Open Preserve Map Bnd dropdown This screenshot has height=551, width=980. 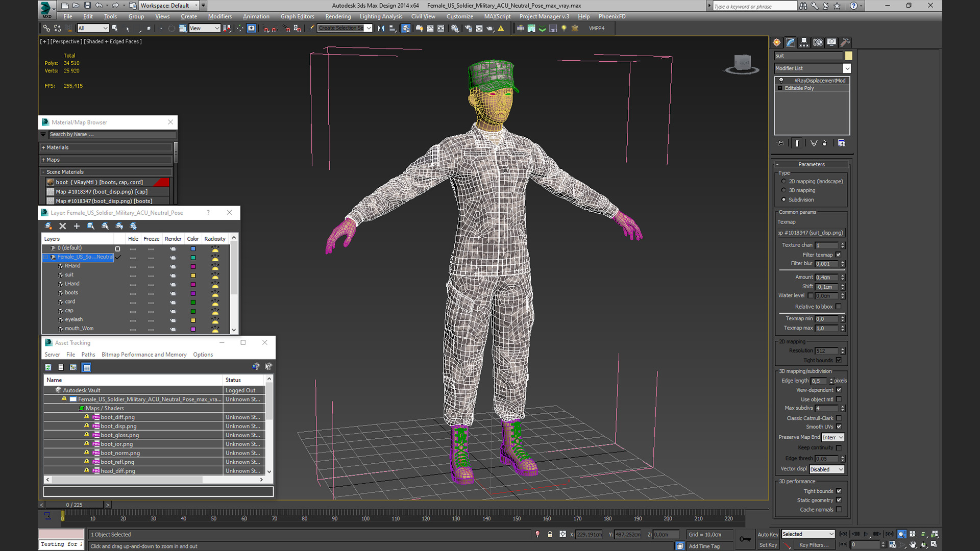[x=833, y=438]
